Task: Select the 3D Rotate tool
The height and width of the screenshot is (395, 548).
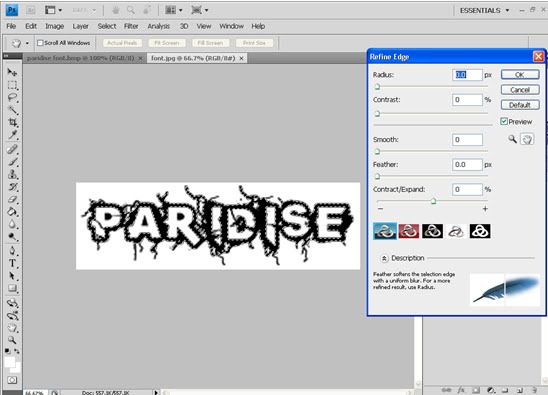Action: click(x=12, y=303)
